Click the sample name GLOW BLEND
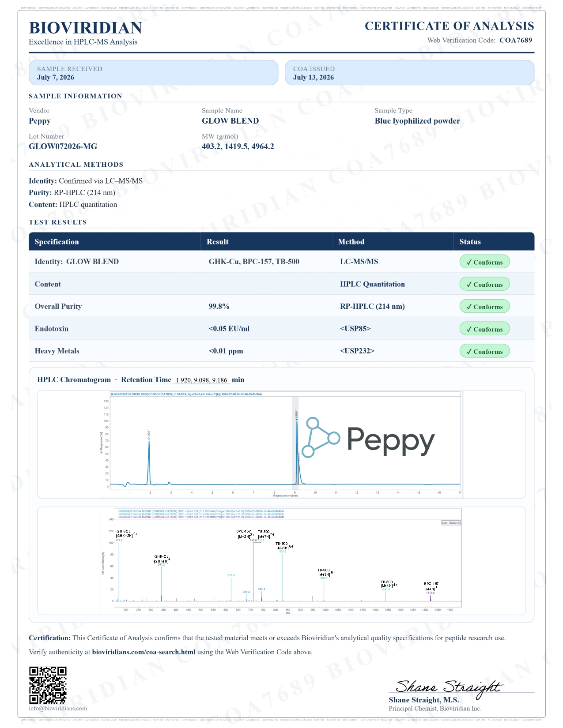Screen dimensions: 563x728 pyautogui.click(x=230, y=121)
